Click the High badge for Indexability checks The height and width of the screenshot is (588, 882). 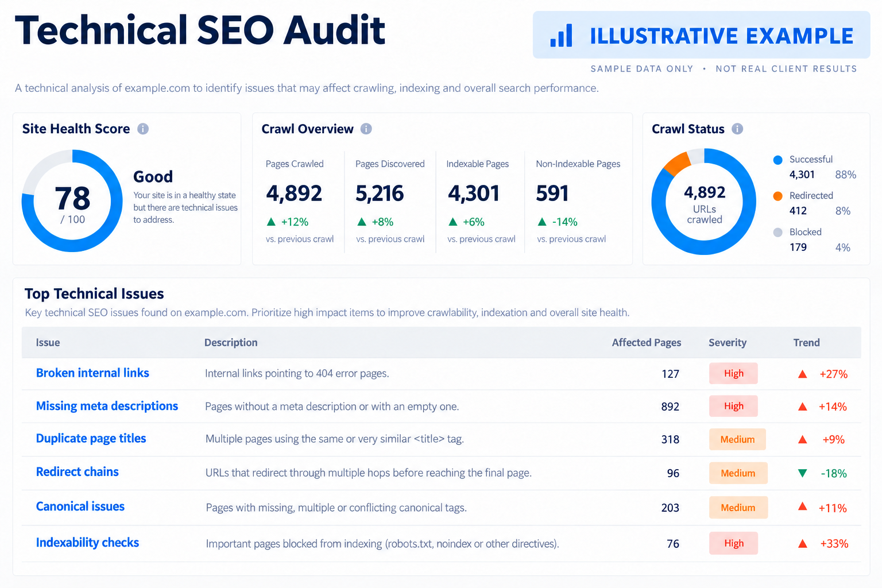click(733, 543)
